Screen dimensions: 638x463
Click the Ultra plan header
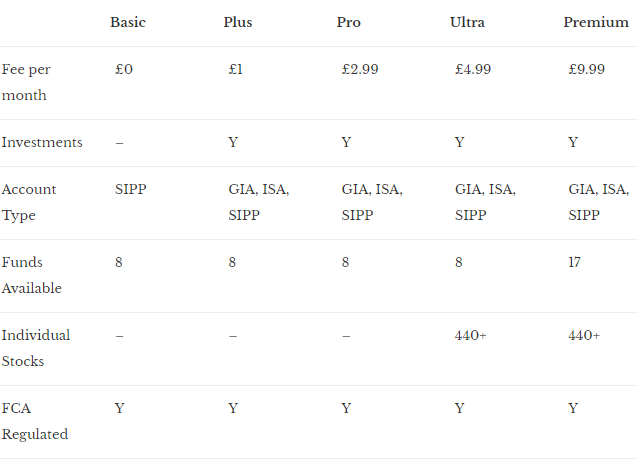click(467, 22)
